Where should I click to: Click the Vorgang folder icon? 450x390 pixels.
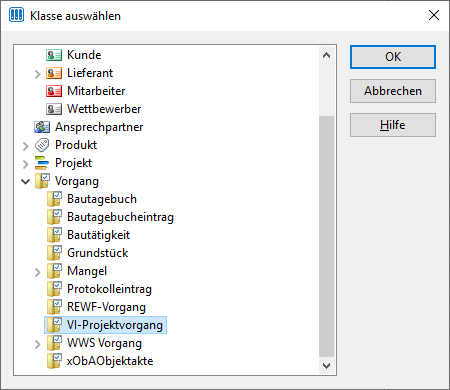[x=42, y=181]
